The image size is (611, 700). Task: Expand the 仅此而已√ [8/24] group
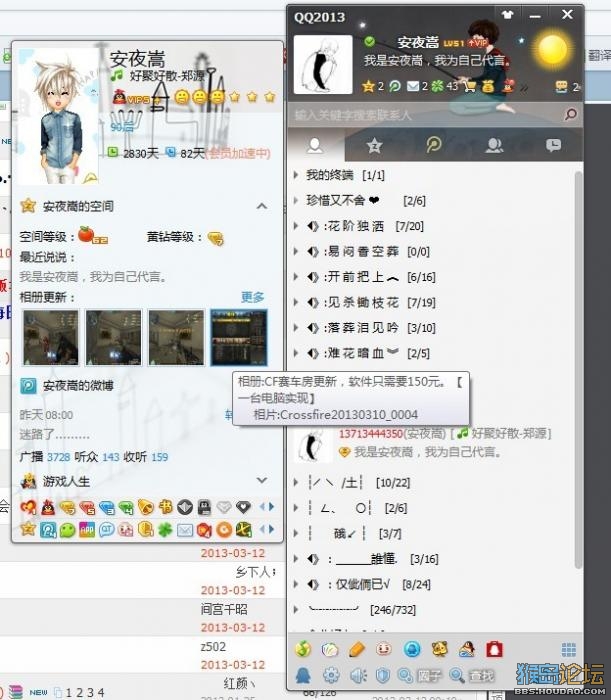pyautogui.click(x=295, y=584)
